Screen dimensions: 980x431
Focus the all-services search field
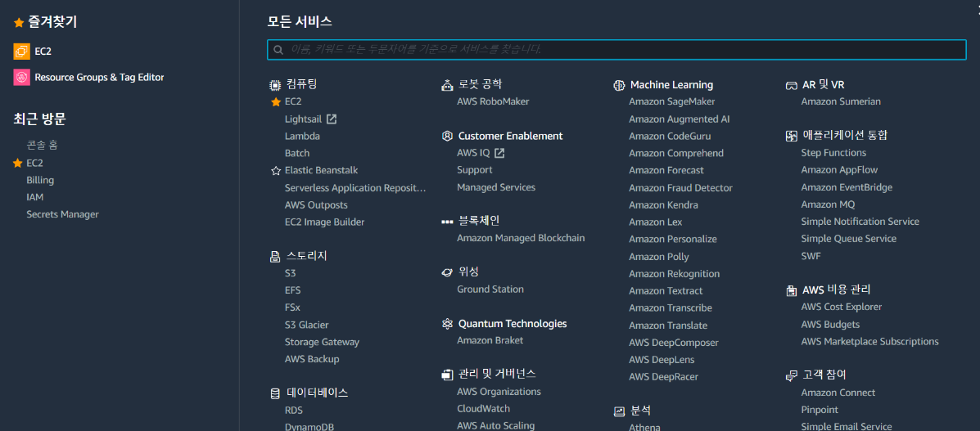616,49
